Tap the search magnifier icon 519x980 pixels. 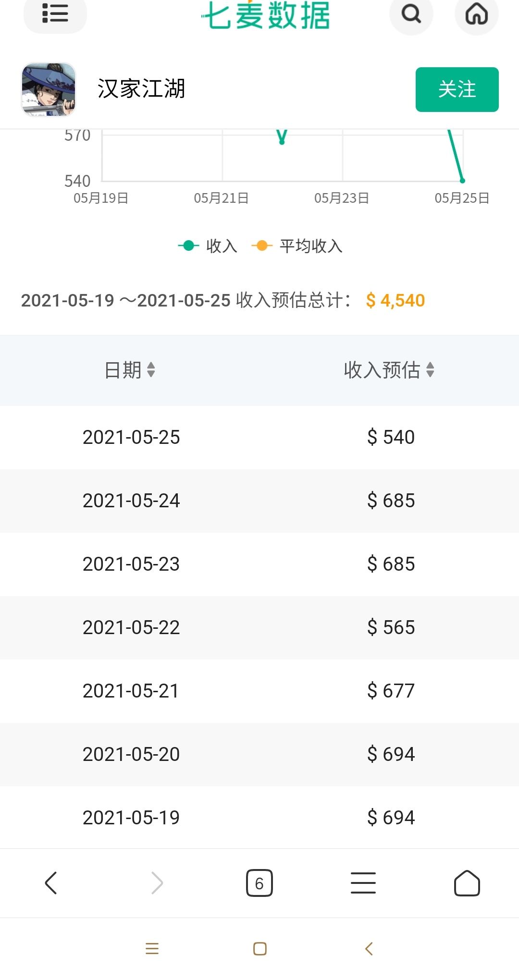pyautogui.click(x=411, y=14)
